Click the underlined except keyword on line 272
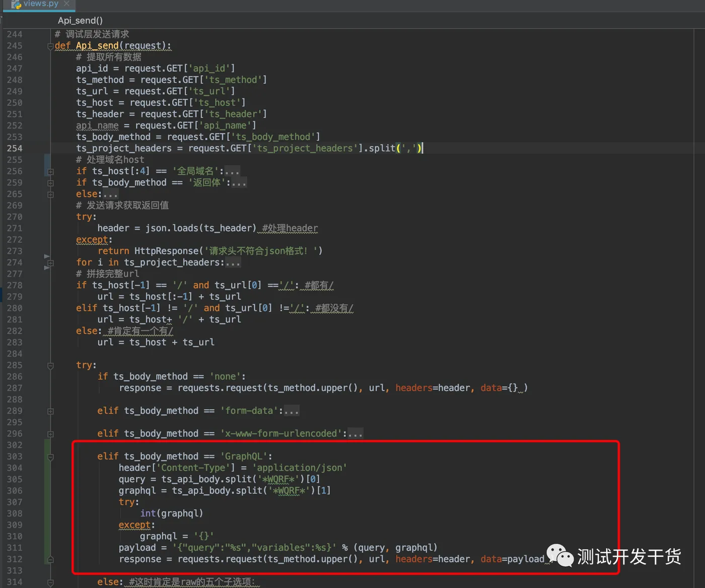705x588 pixels. [x=92, y=239]
